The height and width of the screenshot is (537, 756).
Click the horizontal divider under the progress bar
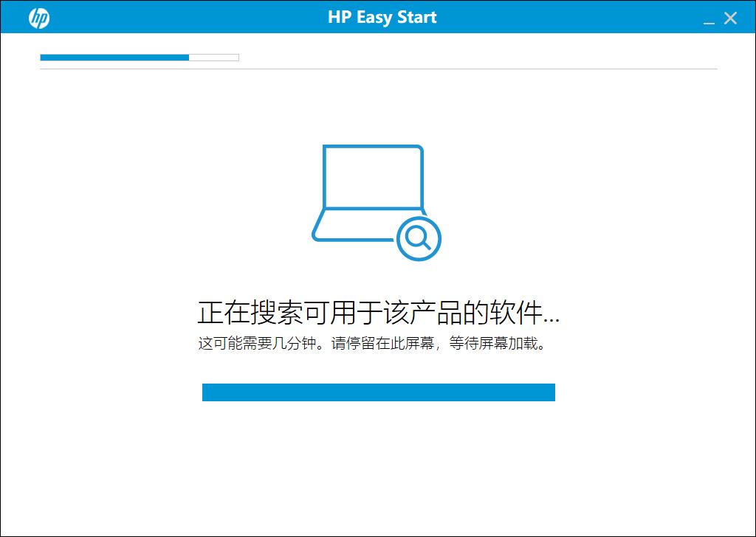coord(378,67)
